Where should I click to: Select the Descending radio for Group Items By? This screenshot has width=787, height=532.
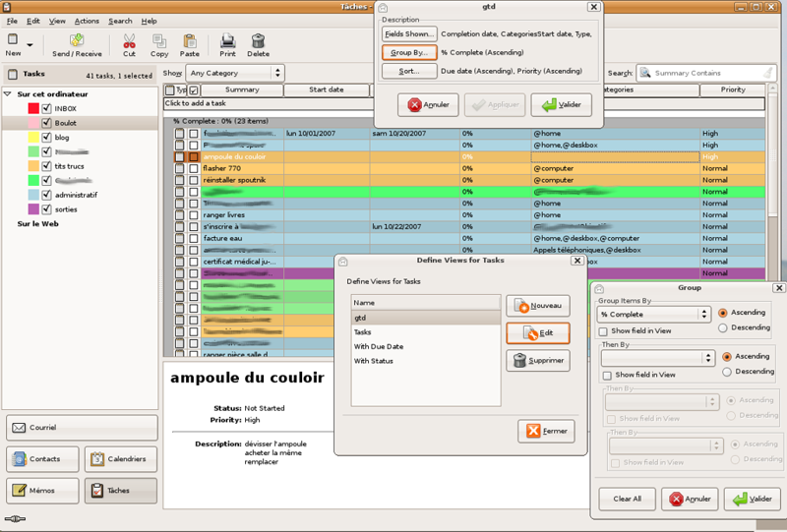tap(724, 328)
